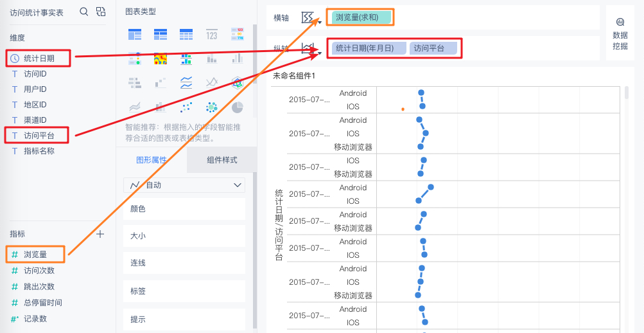Choose the pie chart type

click(x=238, y=107)
